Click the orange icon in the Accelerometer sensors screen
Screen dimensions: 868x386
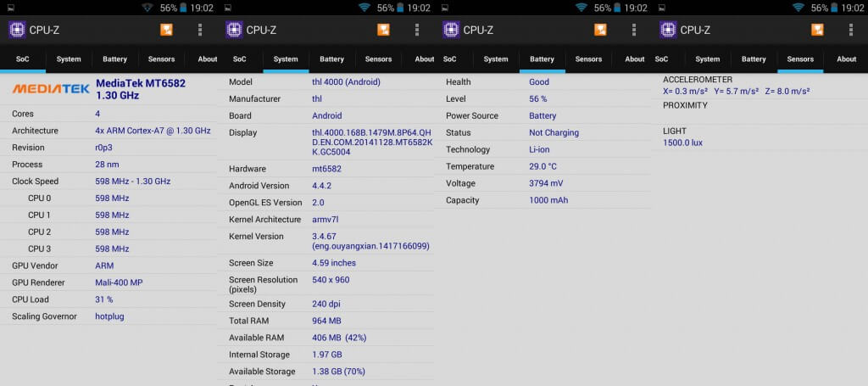(817, 30)
